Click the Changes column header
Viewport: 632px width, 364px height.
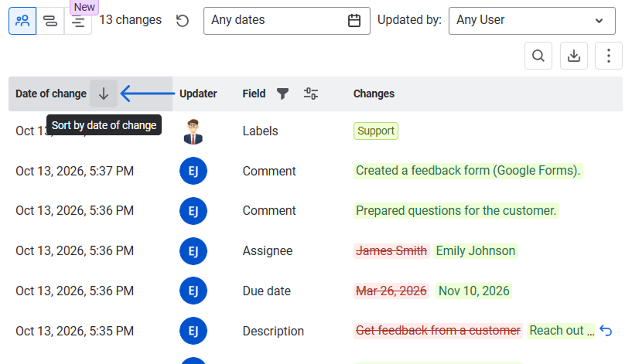[374, 94]
